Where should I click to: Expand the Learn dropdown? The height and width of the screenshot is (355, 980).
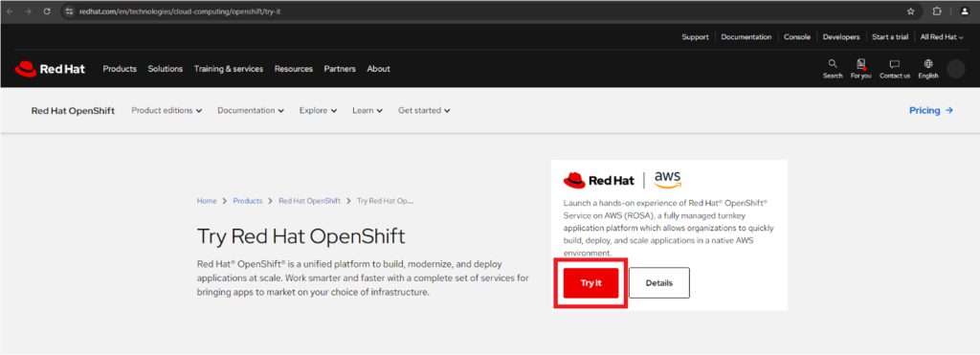point(367,111)
